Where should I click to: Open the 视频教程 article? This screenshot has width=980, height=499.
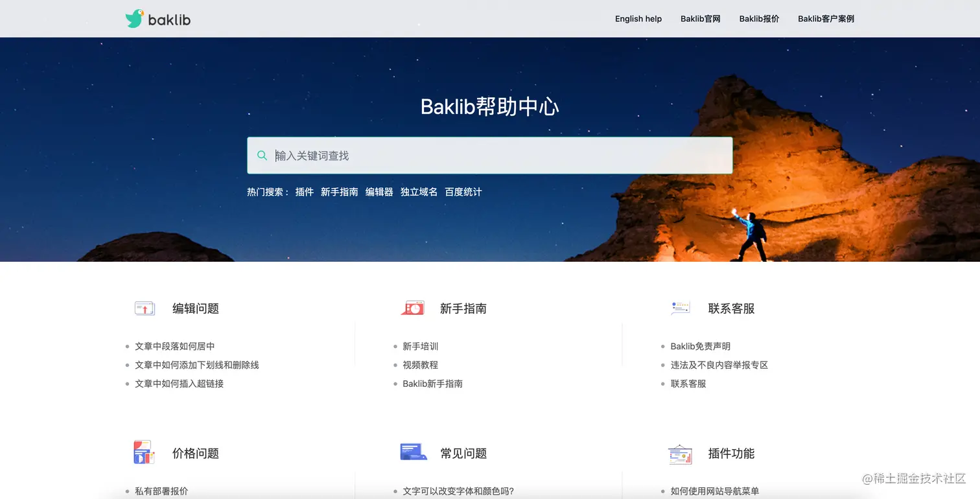point(421,365)
